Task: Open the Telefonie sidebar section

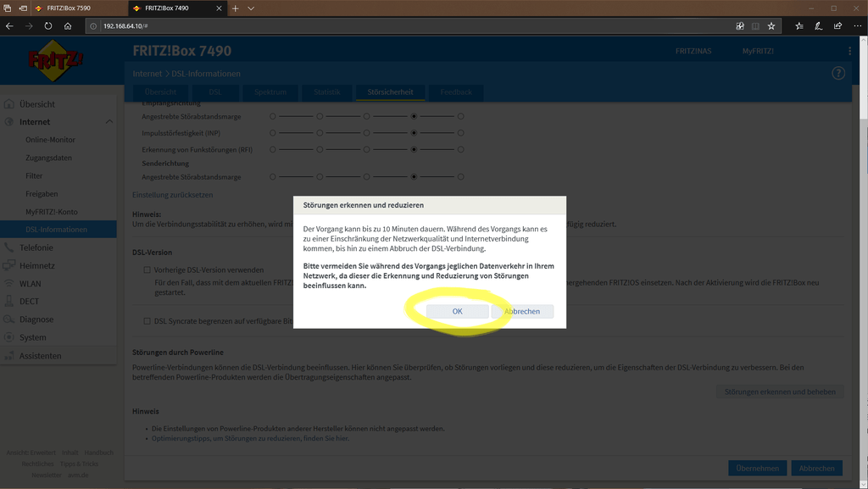Action: (x=36, y=247)
